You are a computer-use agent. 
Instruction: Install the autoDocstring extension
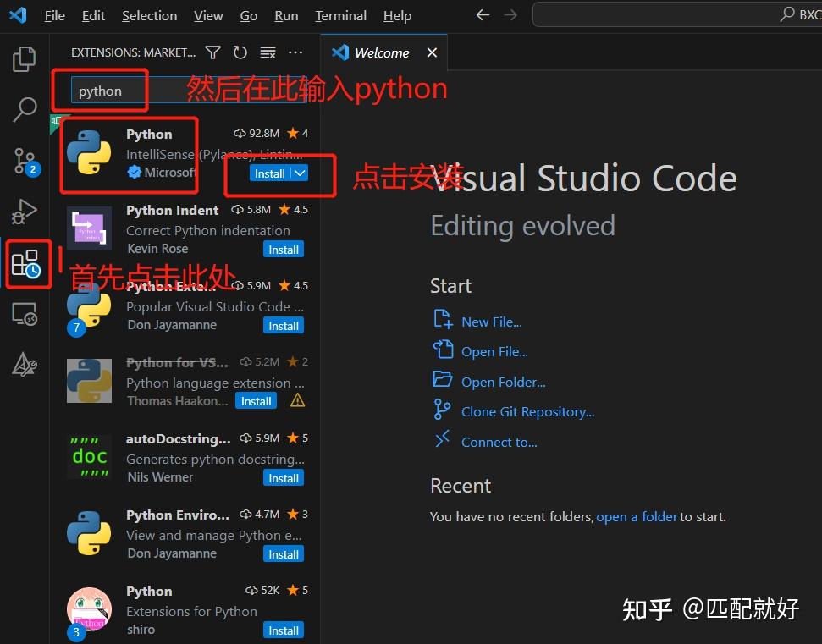(x=284, y=477)
